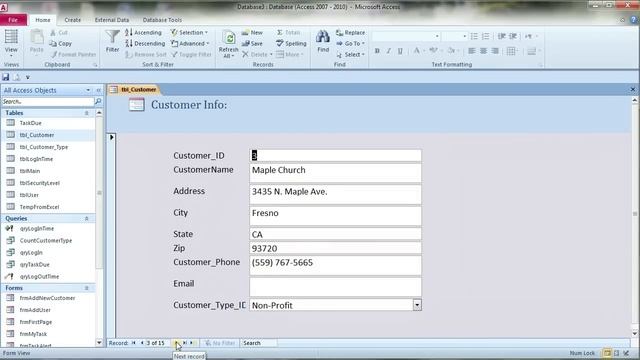Click the Save icon in quick access toolbar

coord(6,77)
